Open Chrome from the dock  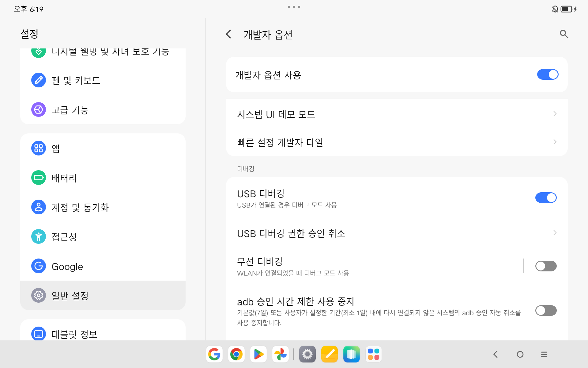pos(236,355)
